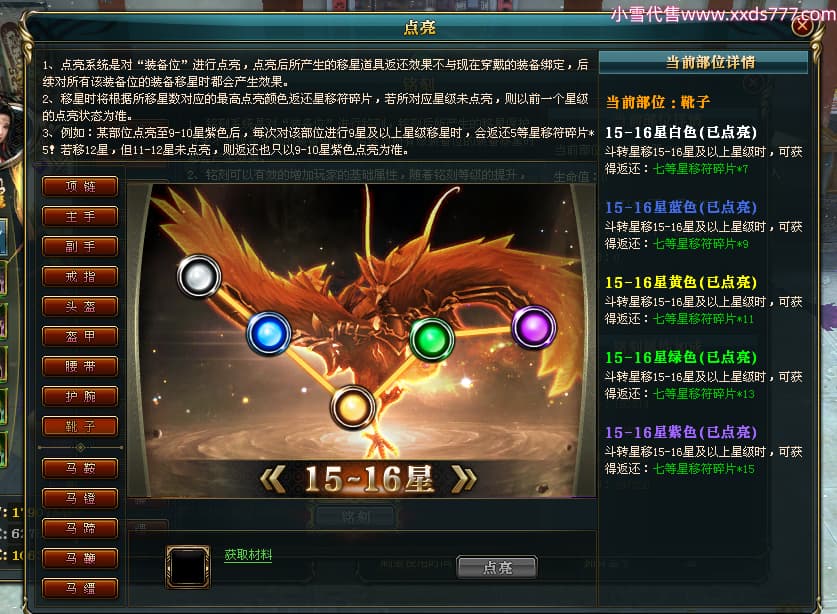Image resolution: width=837 pixels, height=614 pixels.
Task: Open the 马鞍 mount slot
Action: pyautogui.click(x=80, y=468)
